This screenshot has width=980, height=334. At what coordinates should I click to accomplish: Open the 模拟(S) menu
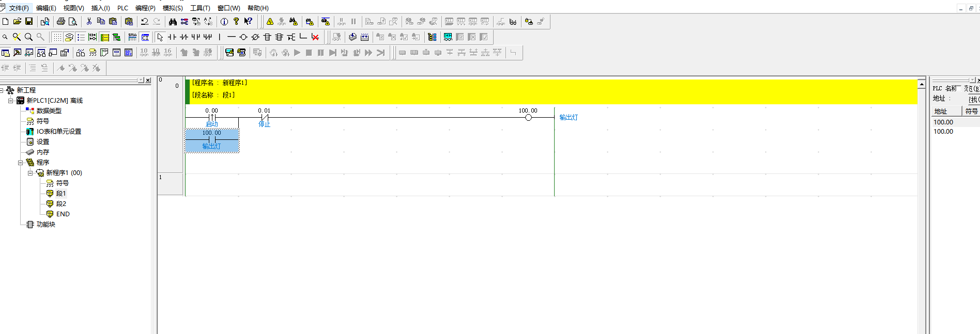(x=173, y=8)
